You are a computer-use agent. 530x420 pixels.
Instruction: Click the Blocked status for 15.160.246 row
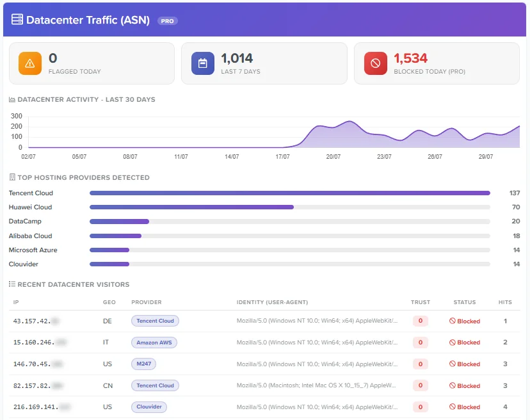tap(465, 343)
